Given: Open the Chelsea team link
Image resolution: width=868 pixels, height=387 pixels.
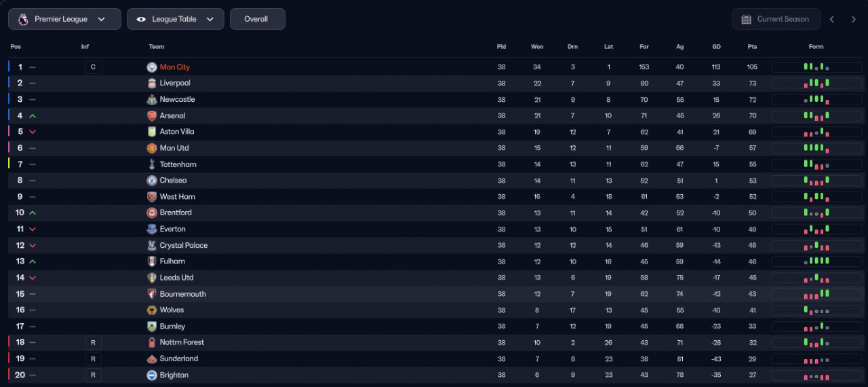Looking at the screenshot, I should [x=173, y=181].
